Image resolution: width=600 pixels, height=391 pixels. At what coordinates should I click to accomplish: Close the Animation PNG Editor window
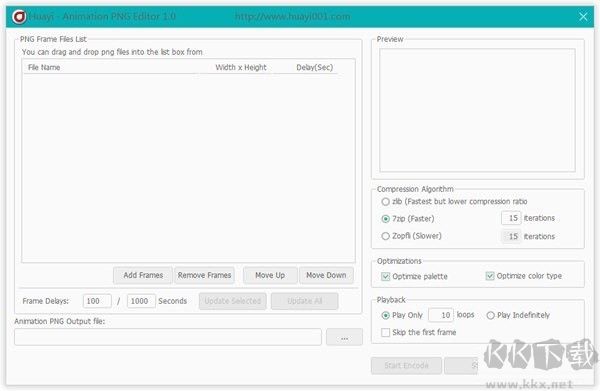[x=583, y=17]
